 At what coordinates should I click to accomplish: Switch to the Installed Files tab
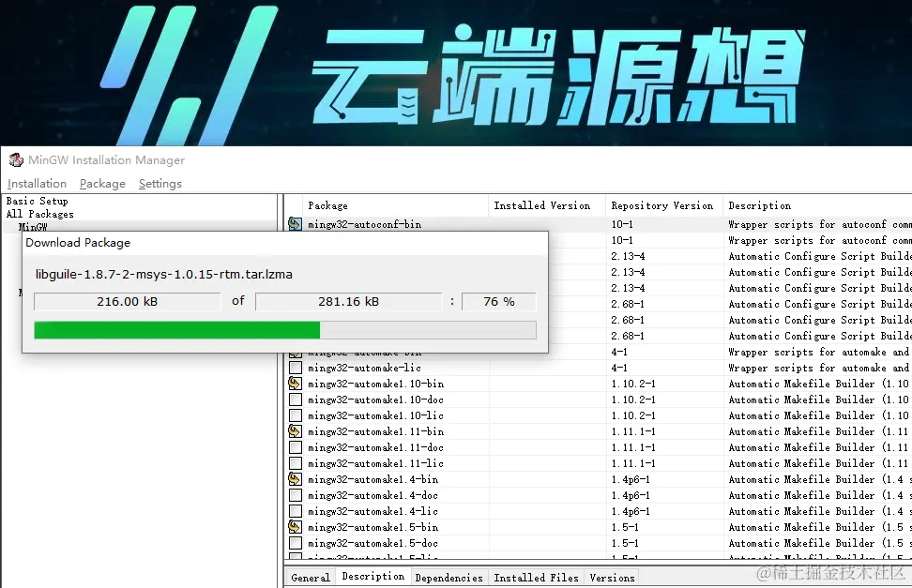536,578
